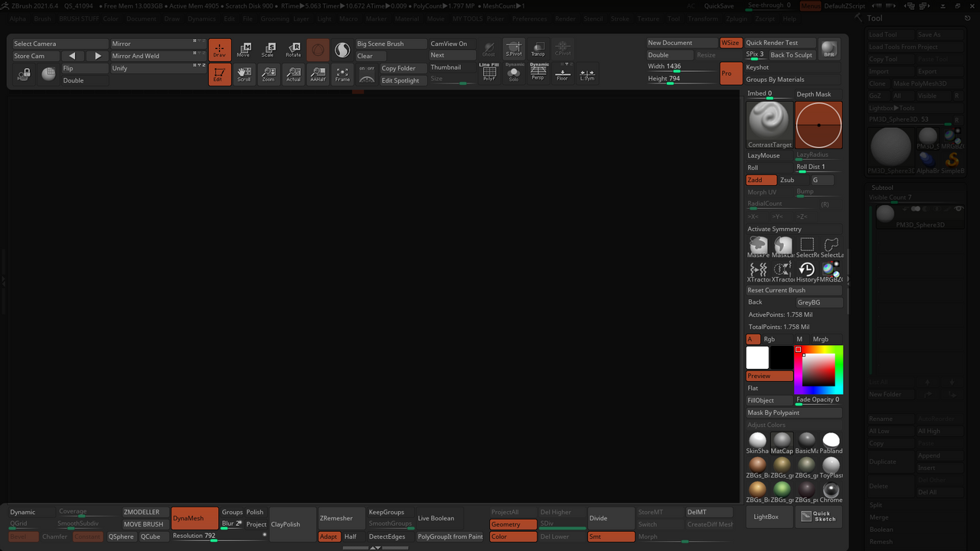Click the Scroll canvas tool

243,74
